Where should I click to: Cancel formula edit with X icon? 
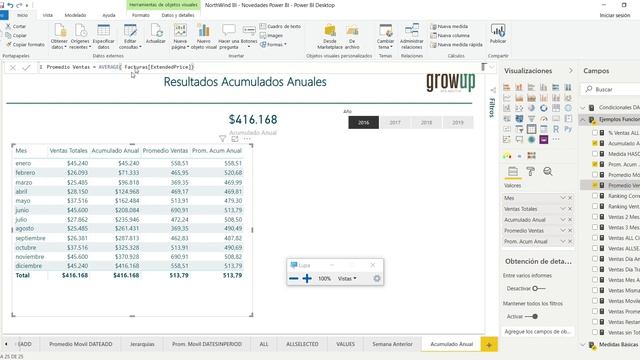point(13,67)
